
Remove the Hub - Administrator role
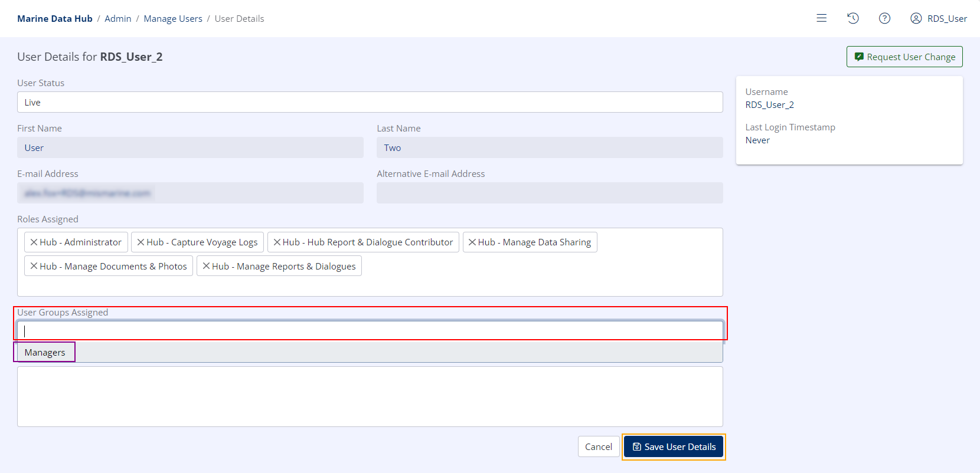(34, 242)
